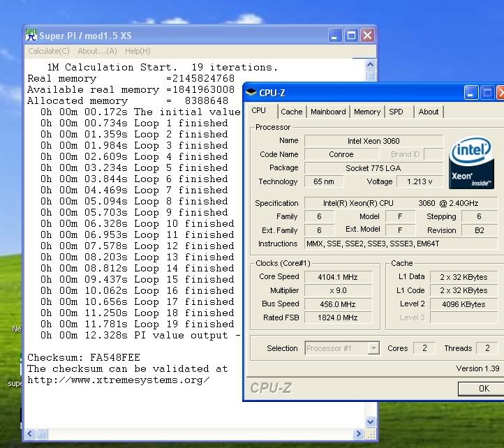Screen dimensions: 504x448
Task: Close the Super PI window
Action: coord(368,36)
